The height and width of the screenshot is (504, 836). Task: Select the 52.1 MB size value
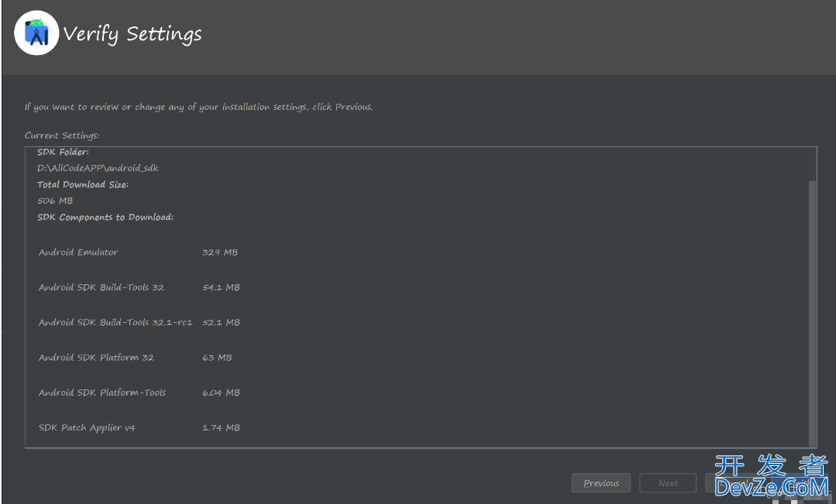point(221,322)
